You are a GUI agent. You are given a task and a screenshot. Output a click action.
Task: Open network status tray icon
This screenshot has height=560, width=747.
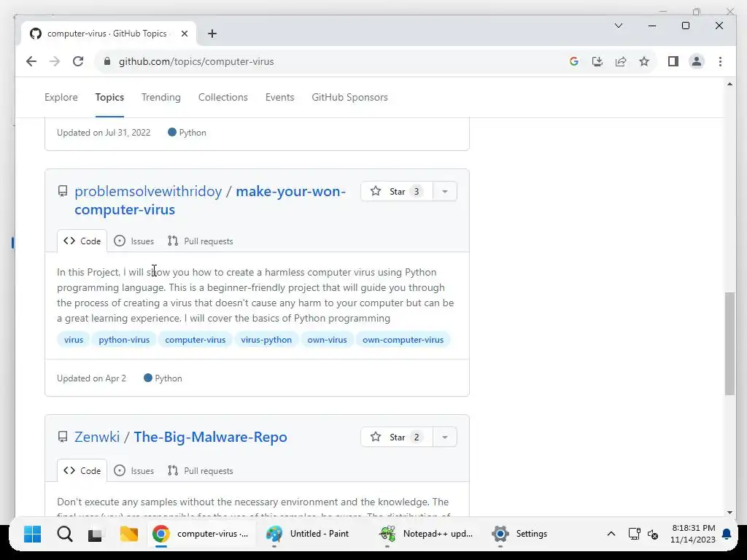(634, 534)
